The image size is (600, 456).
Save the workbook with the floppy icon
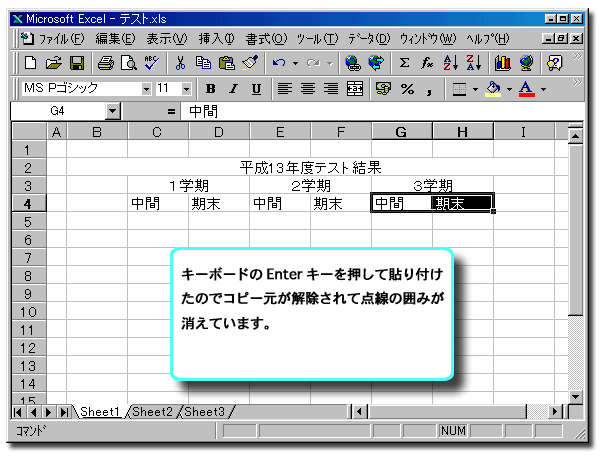(x=77, y=63)
